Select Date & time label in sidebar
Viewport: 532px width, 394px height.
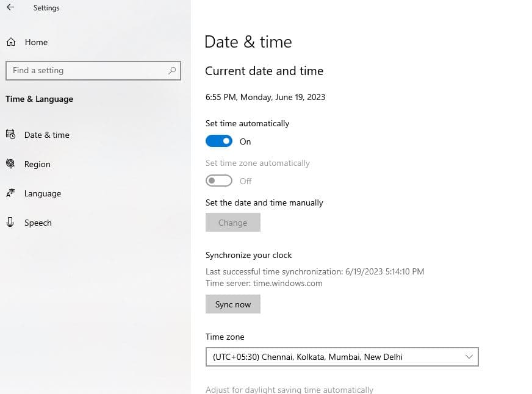coord(47,135)
